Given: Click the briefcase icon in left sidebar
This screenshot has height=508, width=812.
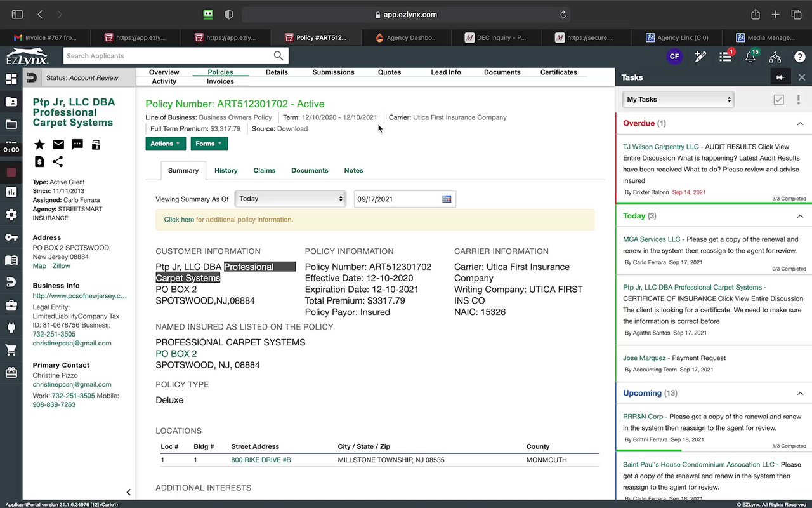Looking at the screenshot, I should pos(11,305).
